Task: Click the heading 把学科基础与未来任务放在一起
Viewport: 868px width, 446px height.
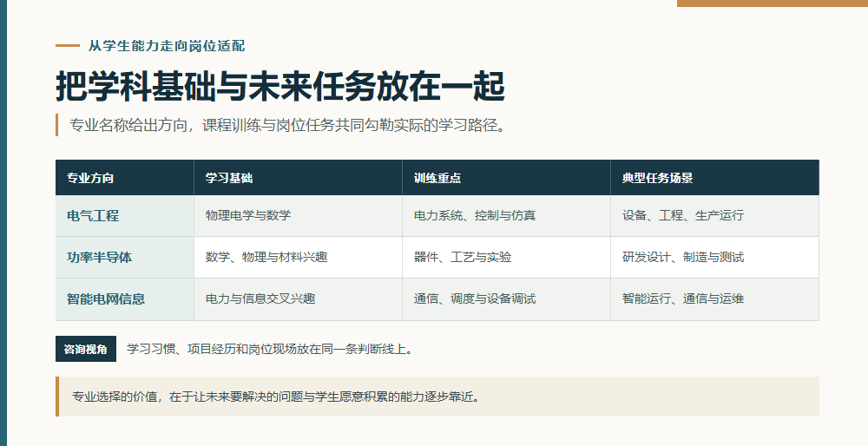Action: pyautogui.click(x=280, y=86)
